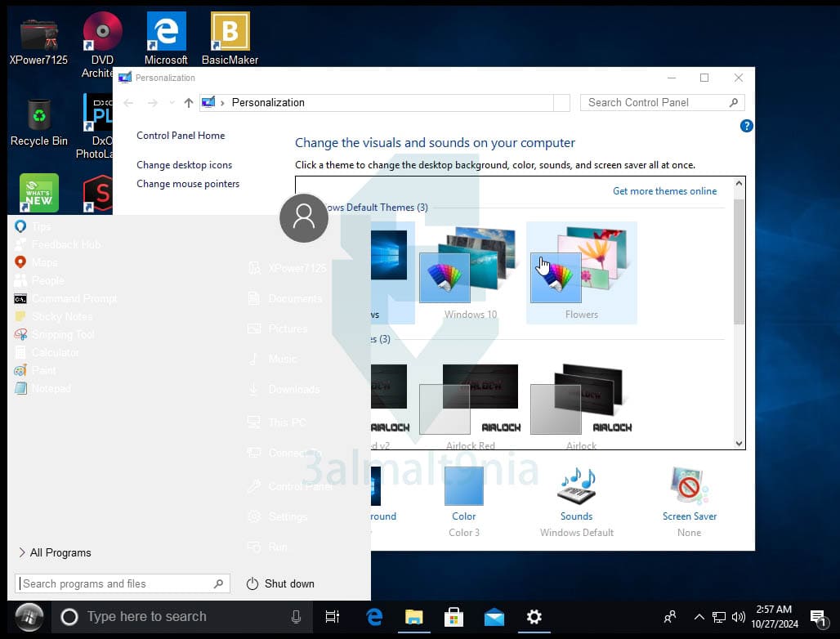Open the Settings gear on the taskbar
The image size is (840, 639).
534,617
